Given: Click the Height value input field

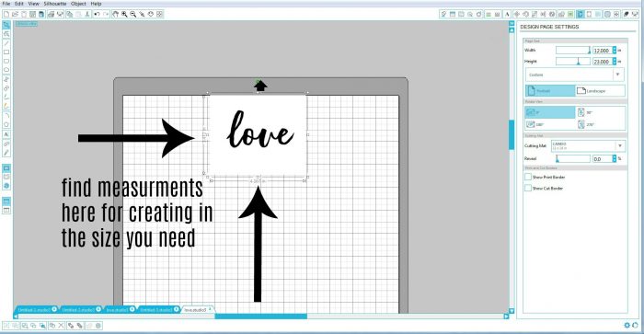Looking at the screenshot, I should coord(602,62).
